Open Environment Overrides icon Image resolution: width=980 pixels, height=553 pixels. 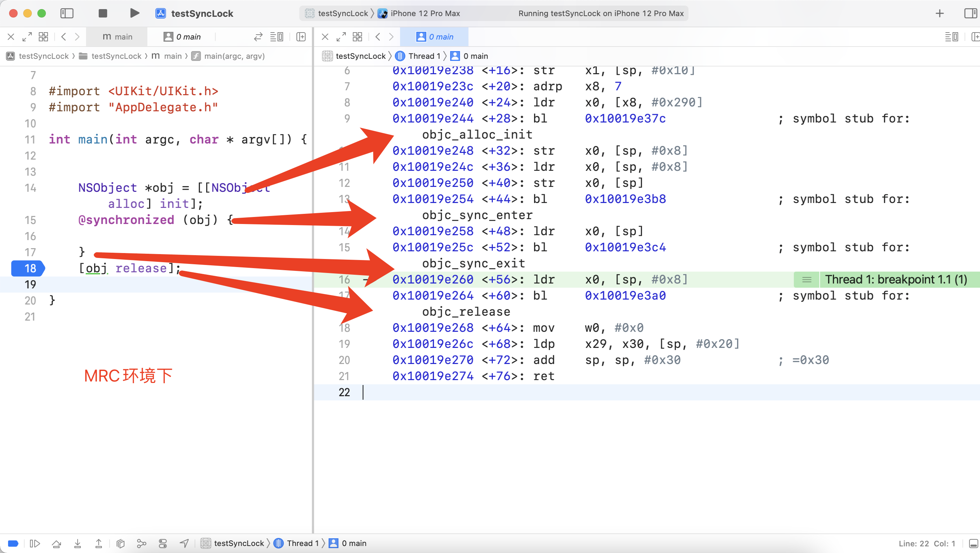(163, 543)
